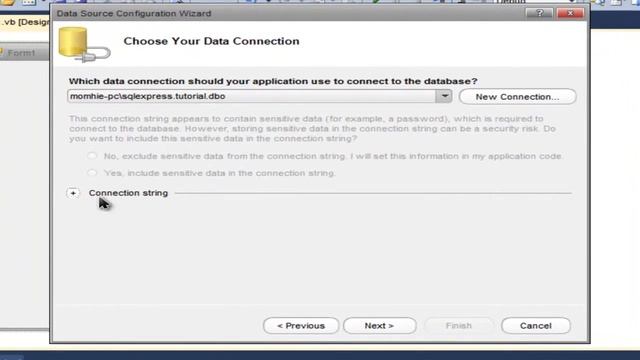Image resolution: width=640 pixels, height=360 pixels.
Task: Select 'No, exclude sensitive data' radio button
Action: click(x=92, y=156)
